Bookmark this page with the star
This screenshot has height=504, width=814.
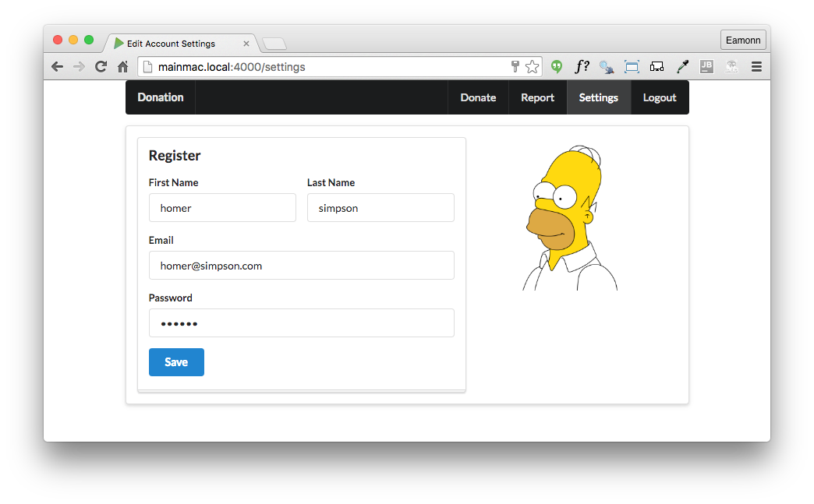pos(532,67)
